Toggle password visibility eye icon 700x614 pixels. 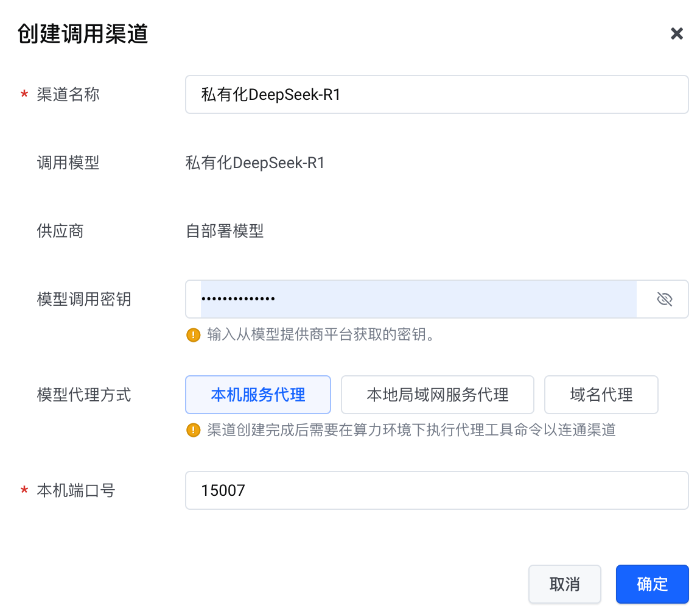pyautogui.click(x=664, y=299)
